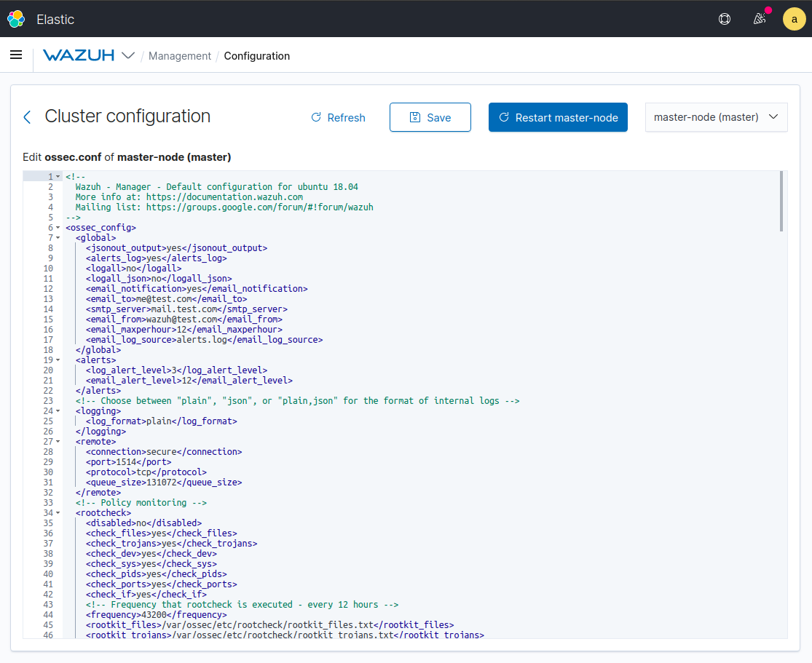Screen dimensions: 812x663
Task: Open the newsfeed notifications icon
Action: pos(760,19)
